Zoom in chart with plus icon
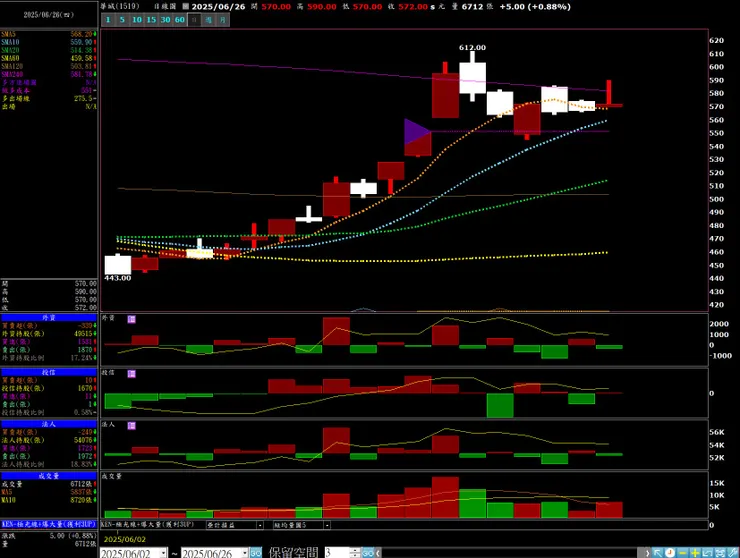Image resolution: width=740 pixels, height=558 pixels. point(695,553)
